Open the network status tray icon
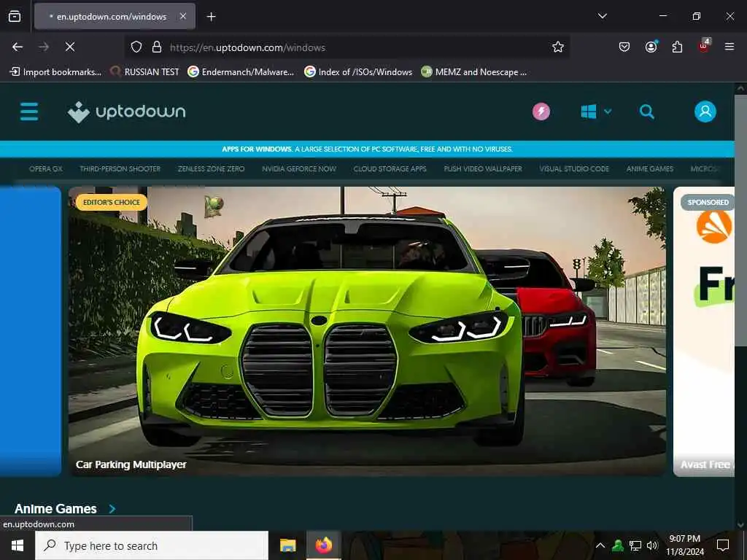The image size is (747, 560). 635,545
